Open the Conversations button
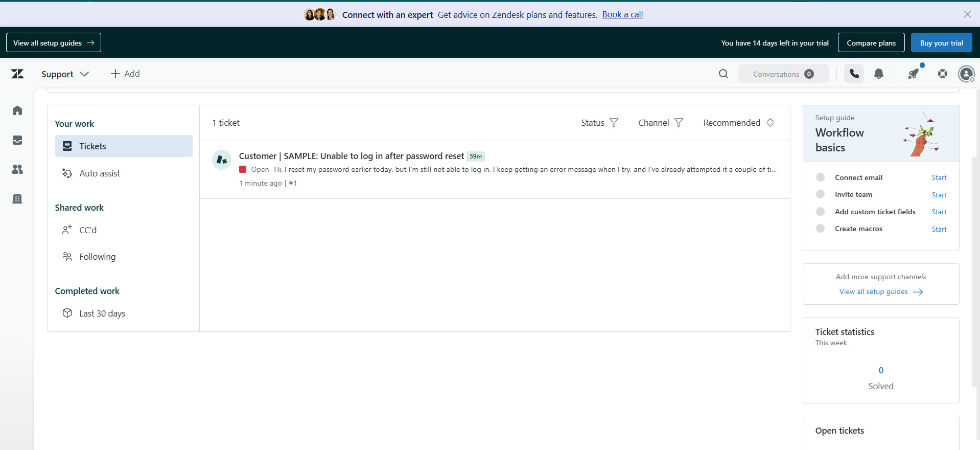This screenshot has width=980, height=450. point(783,74)
